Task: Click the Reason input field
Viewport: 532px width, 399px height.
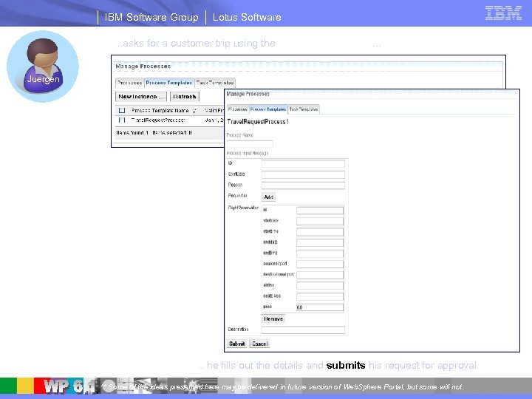Action: click(303, 185)
